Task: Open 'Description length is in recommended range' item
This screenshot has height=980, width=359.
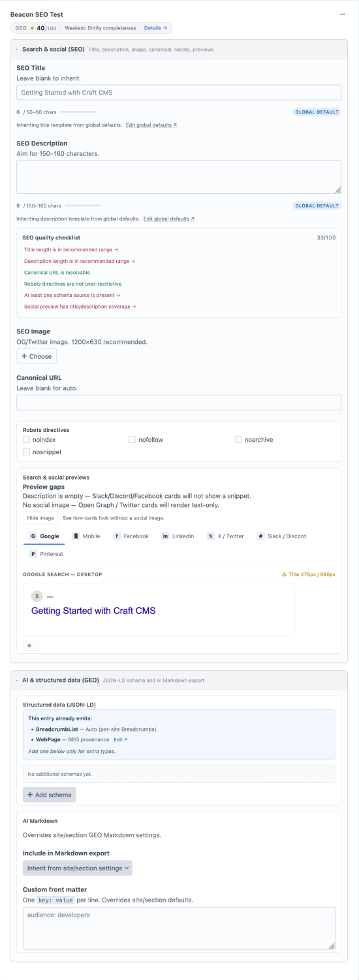Action: 80,261
